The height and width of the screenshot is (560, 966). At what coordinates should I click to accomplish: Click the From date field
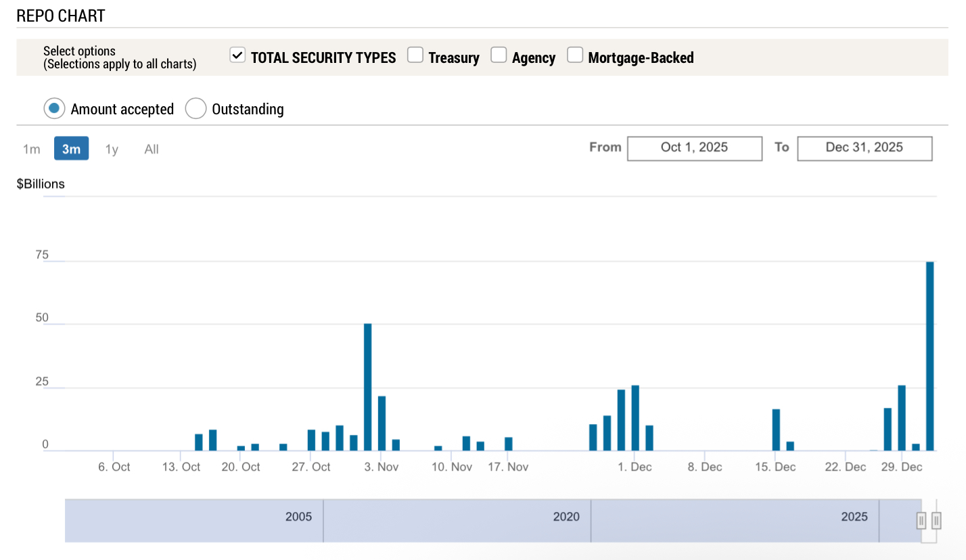(695, 148)
